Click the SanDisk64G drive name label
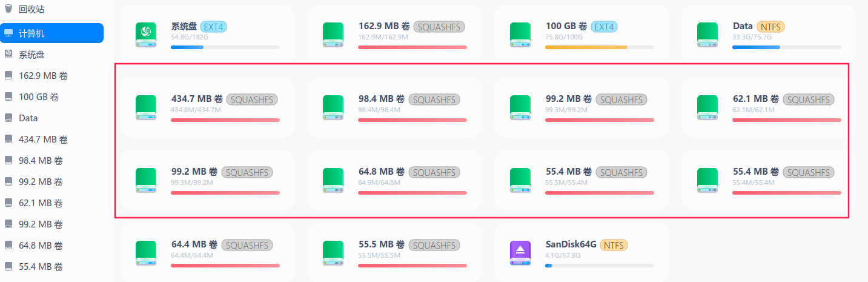The height and width of the screenshot is (282, 868). pyautogui.click(x=571, y=245)
